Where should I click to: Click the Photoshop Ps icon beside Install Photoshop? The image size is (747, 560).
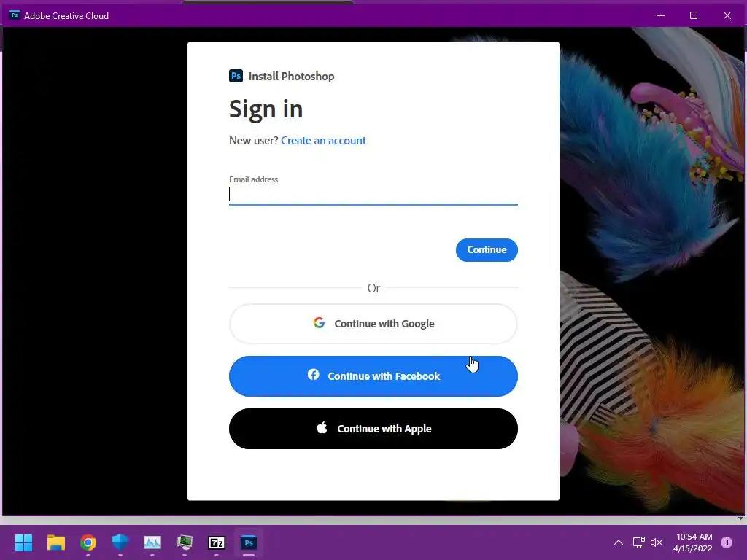click(x=236, y=76)
